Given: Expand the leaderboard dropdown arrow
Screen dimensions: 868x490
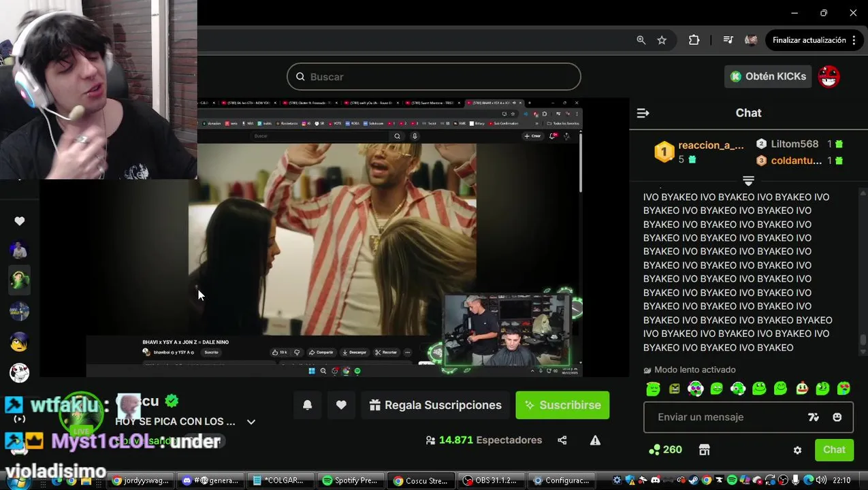Looking at the screenshot, I should tap(748, 180).
